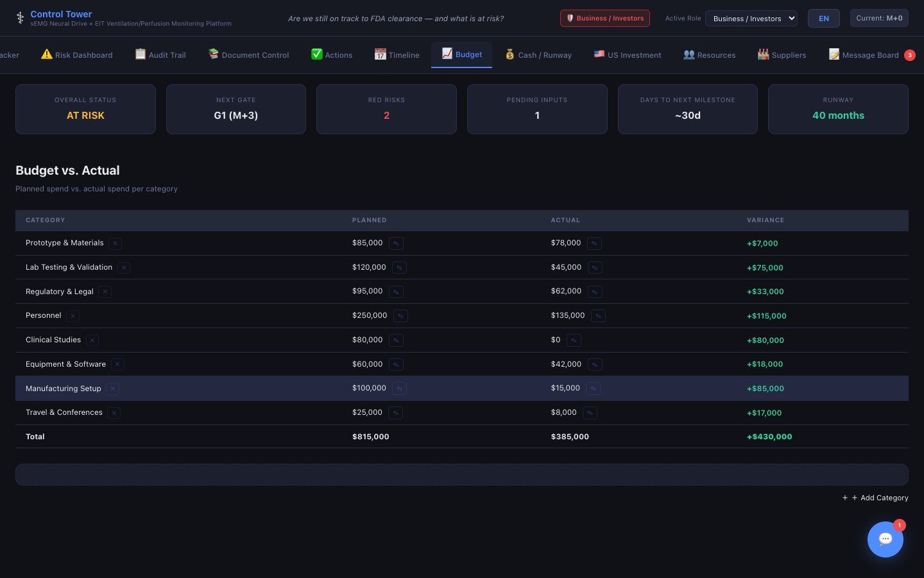Remove the Personnel category
The width and height of the screenshot is (924, 578).
tap(73, 316)
